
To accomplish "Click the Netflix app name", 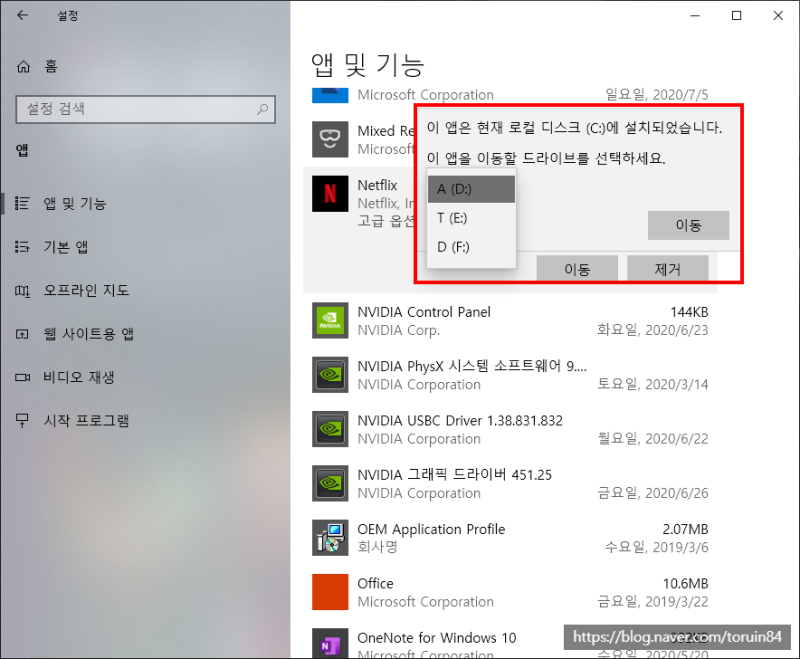I will 377,185.
